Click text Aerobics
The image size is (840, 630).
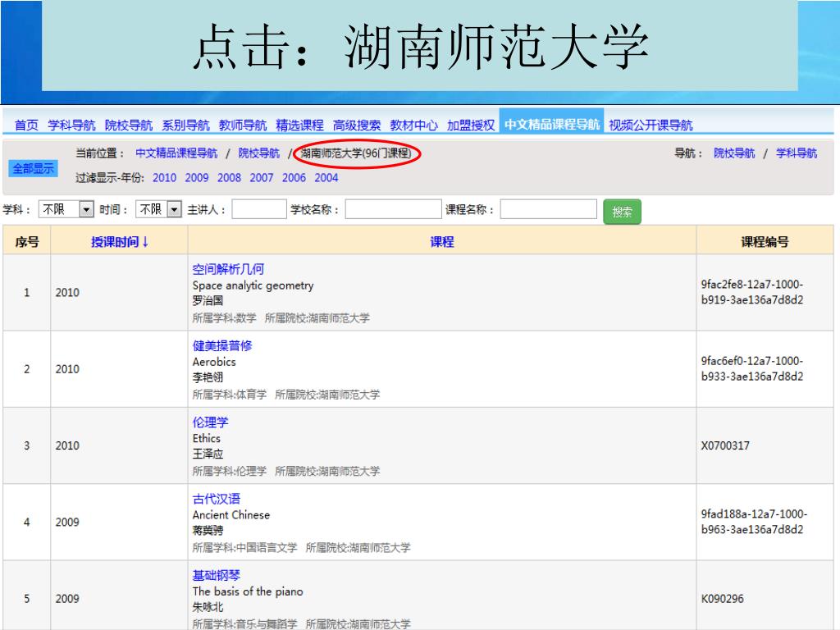pyautogui.click(x=214, y=362)
